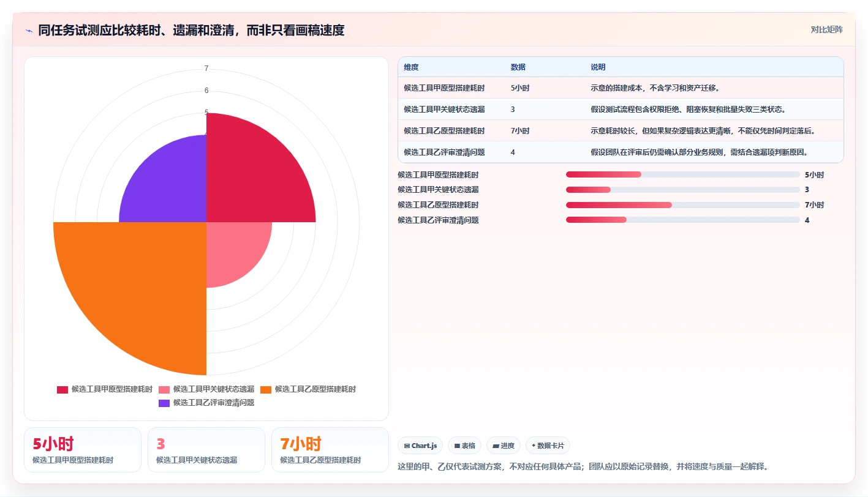This screenshot has height=497, width=868.
Task: Click table description starting 示意耗时较长
Action: pyautogui.click(x=702, y=130)
